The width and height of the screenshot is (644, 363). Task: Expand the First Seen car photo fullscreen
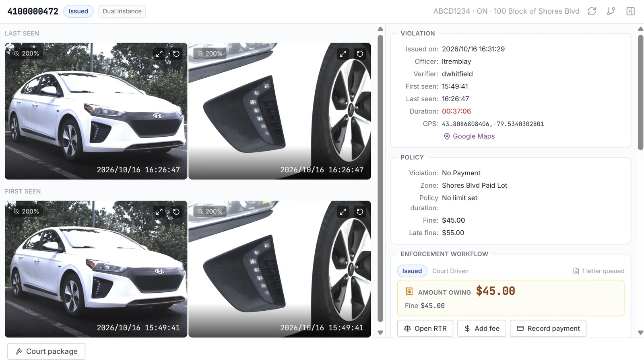point(159,212)
